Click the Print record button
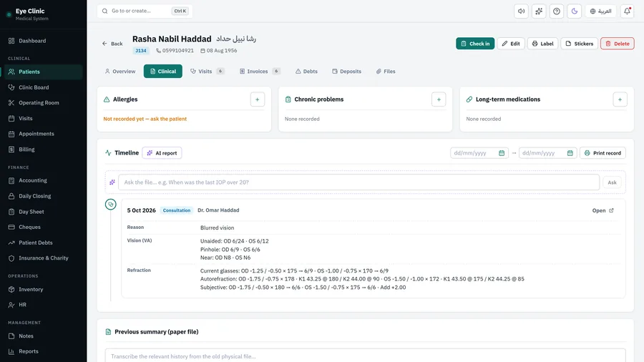Viewport: 644px width, 362px height. (x=602, y=153)
